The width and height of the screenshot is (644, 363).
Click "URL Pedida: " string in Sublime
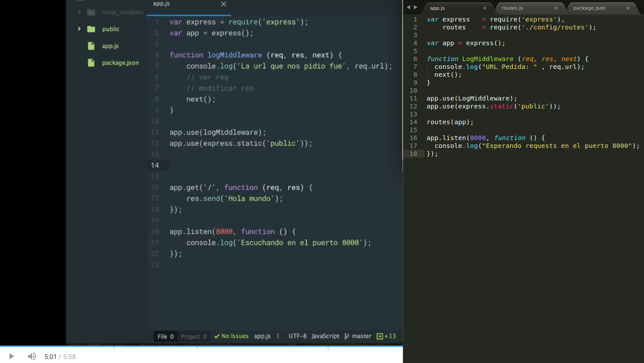coord(510,67)
